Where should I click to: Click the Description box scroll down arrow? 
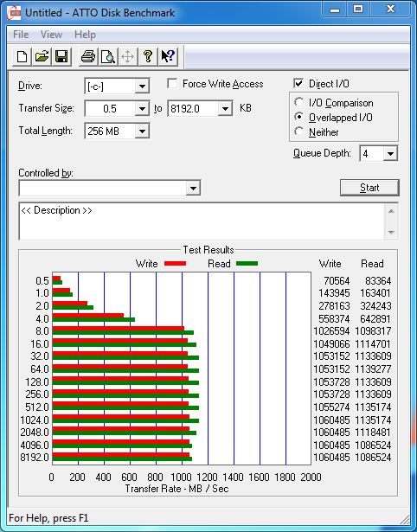tap(391, 233)
